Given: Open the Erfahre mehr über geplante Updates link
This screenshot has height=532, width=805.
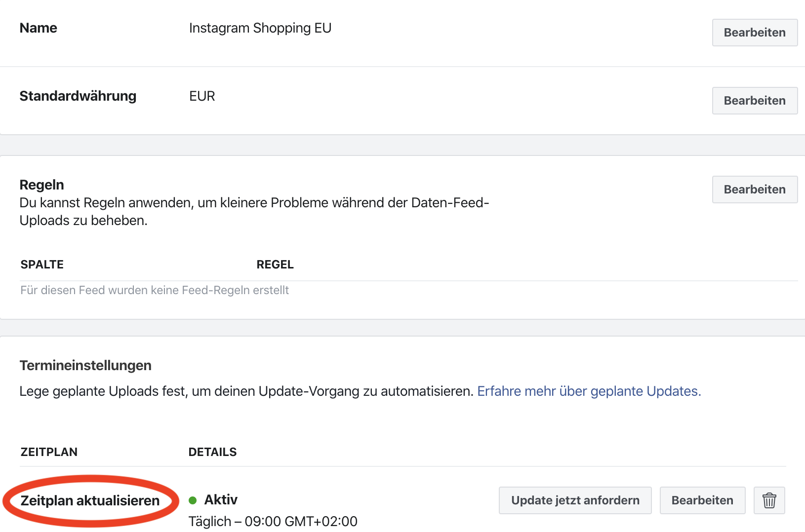Looking at the screenshot, I should click(x=589, y=391).
